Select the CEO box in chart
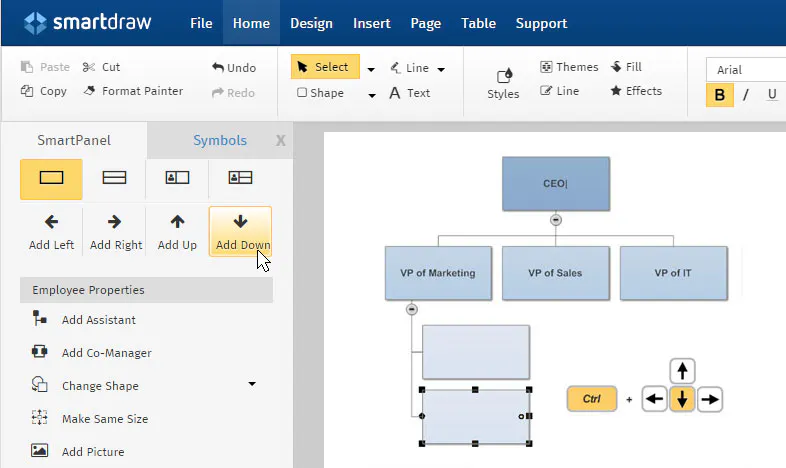This screenshot has width=786, height=468. point(556,183)
